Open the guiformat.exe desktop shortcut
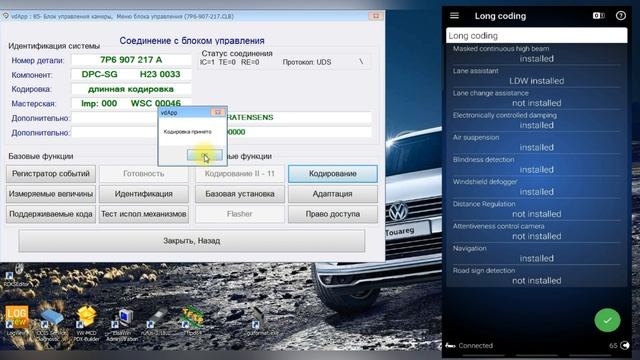Viewport: 640px width, 360px height. coord(261,322)
